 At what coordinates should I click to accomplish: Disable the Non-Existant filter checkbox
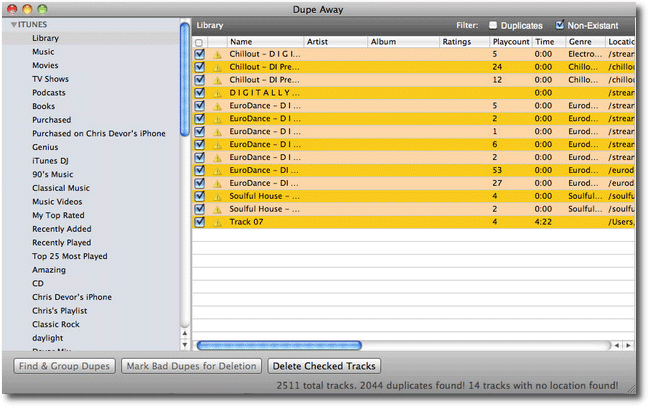(x=560, y=25)
